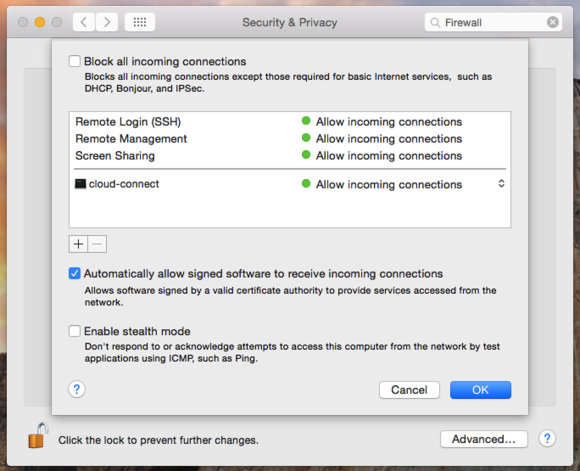Click the orange padlock icon
The width and height of the screenshot is (580, 471).
[38, 435]
